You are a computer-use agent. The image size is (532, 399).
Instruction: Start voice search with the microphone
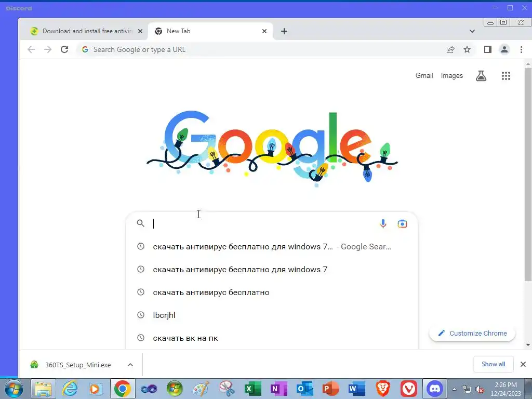[x=383, y=223]
